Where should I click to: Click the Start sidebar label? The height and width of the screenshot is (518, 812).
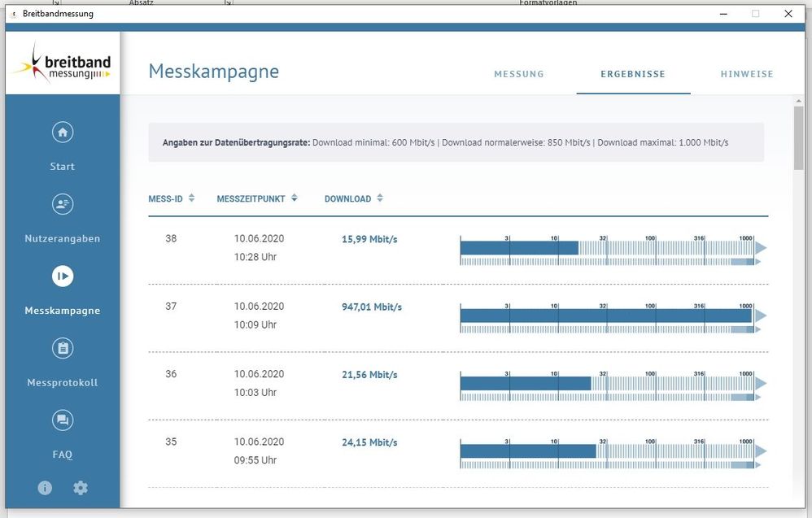(x=63, y=167)
